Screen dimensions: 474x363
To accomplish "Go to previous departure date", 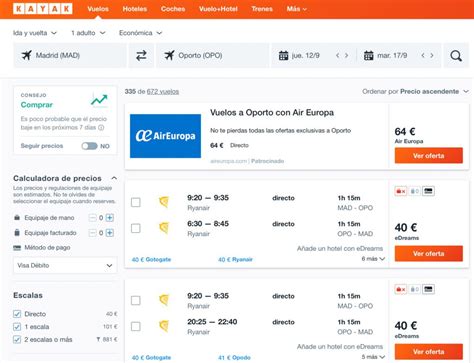I will click(x=338, y=55).
